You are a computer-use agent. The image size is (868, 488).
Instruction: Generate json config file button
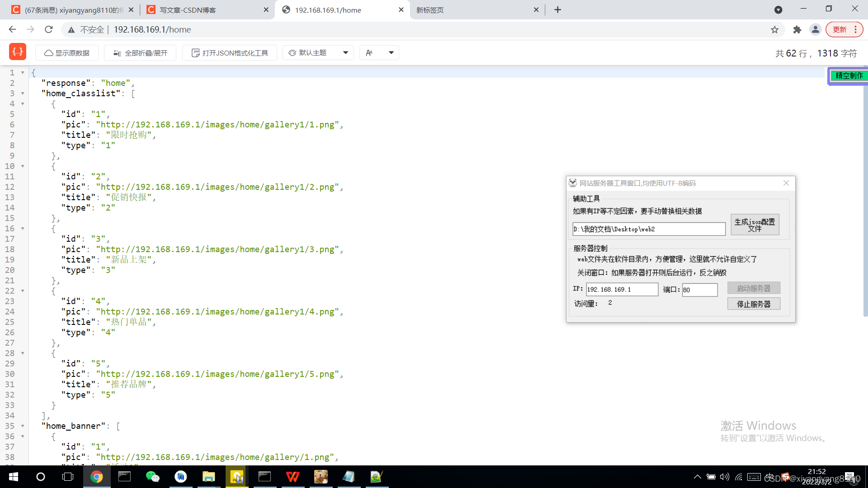point(755,225)
